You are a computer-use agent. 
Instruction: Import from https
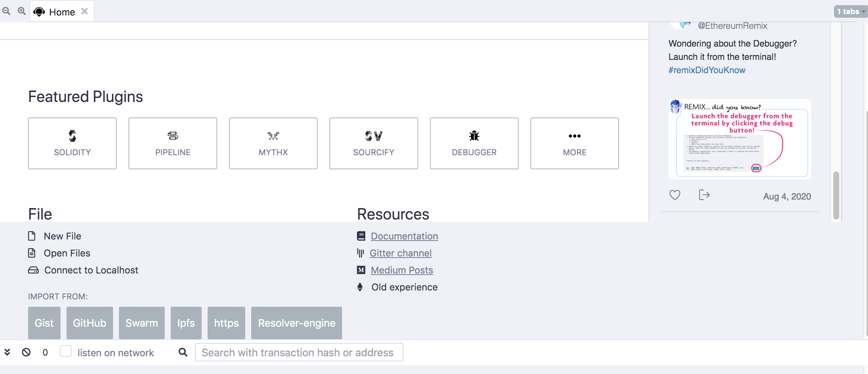pyautogui.click(x=226, y=323)
